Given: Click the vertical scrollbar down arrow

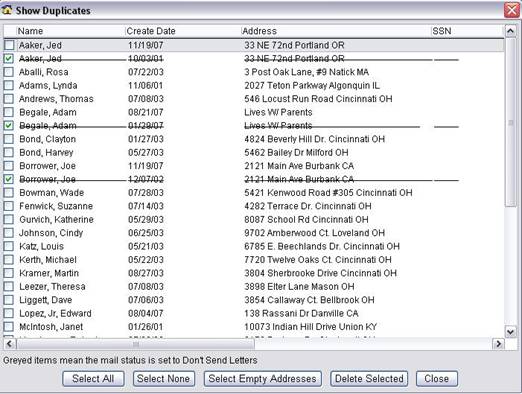Looking at the screenshot, I should point(510,331).
